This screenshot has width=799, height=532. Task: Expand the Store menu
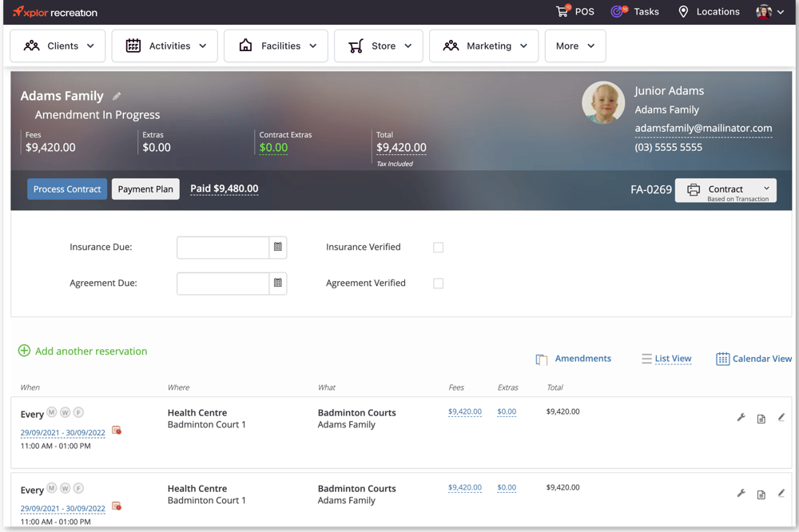(x=378, y=46)
